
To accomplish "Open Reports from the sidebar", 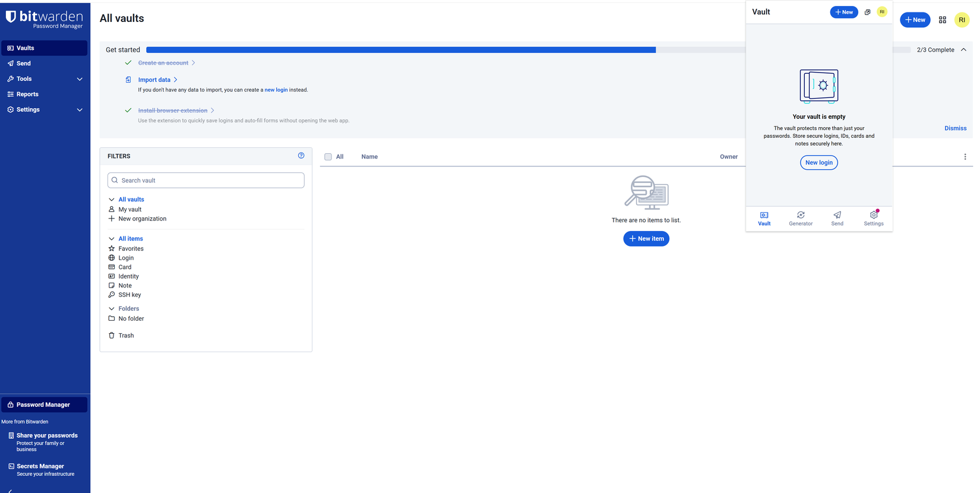I will click(27, 94).
